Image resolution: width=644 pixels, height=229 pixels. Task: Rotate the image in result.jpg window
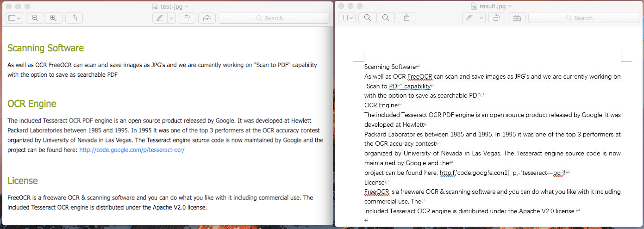pyautogui.click(x=496, y=18)
